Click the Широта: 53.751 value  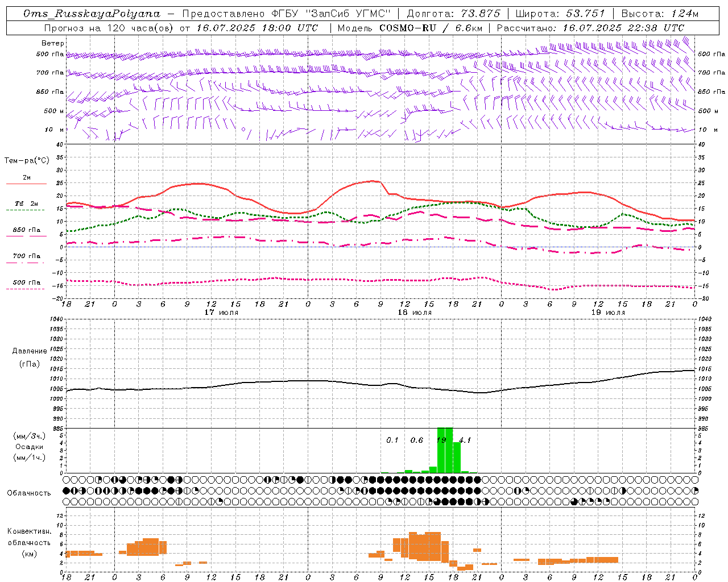click(x=560, y=14)
